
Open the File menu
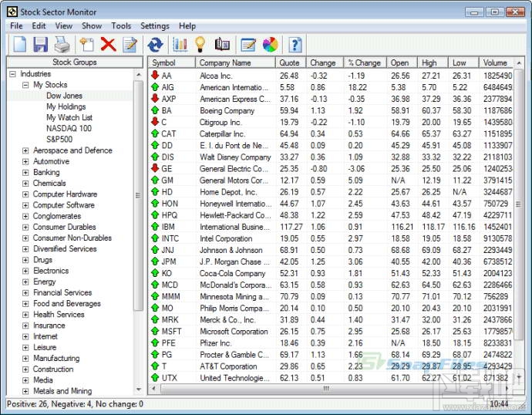pyautogui.click(x=16, y=25)
